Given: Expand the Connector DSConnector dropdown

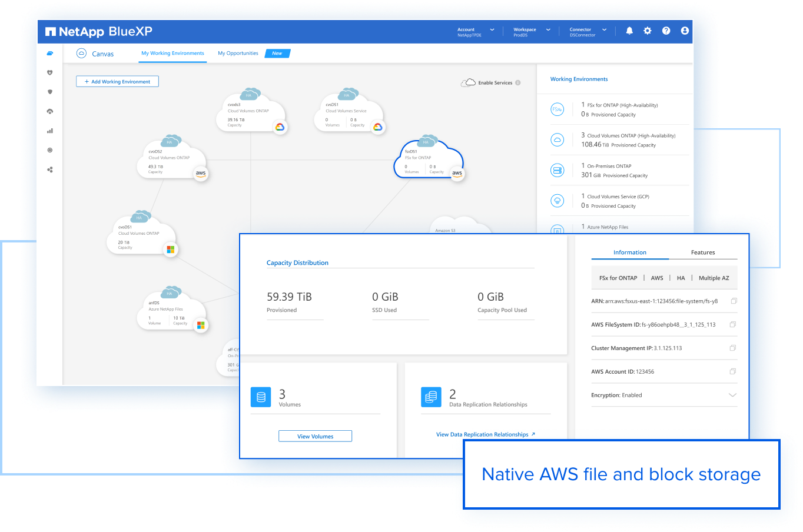Looking at the screenshot, I should [604, 31].
